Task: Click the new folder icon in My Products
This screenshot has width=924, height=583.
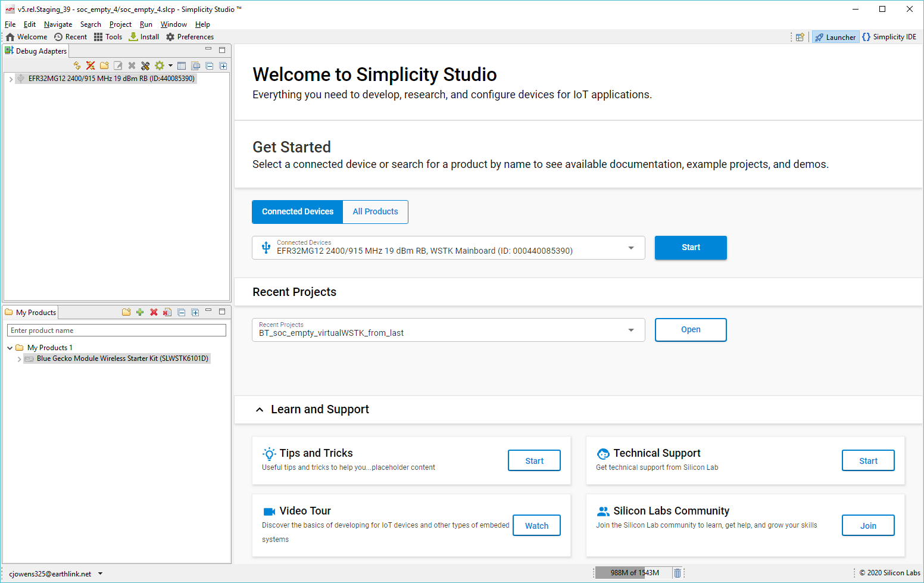Action: pos(126,312)
